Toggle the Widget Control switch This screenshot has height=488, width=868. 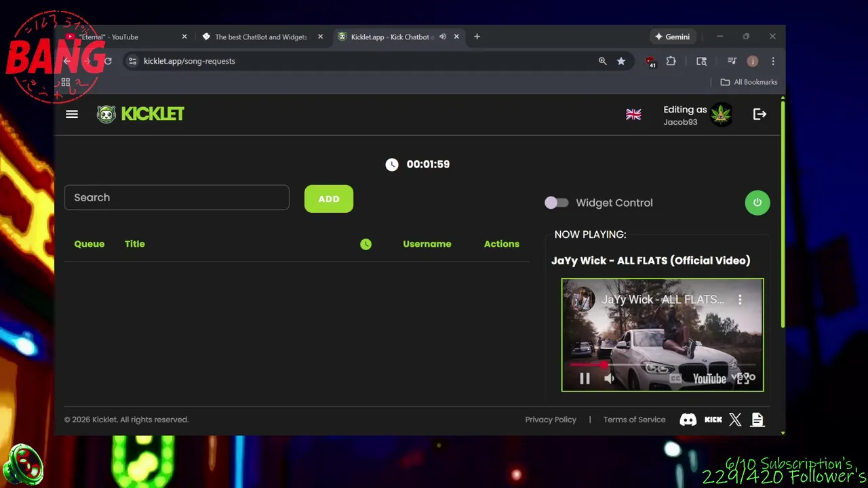click(557, 203)
